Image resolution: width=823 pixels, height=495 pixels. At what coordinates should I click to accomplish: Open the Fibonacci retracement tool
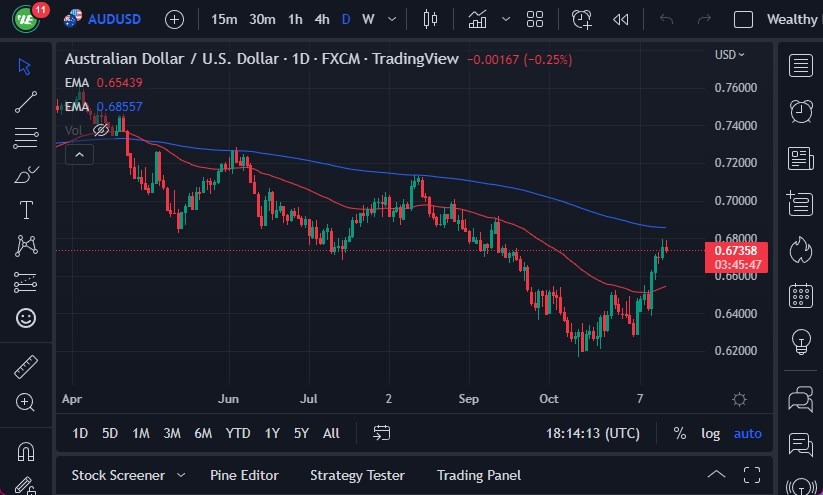(26, 138)
